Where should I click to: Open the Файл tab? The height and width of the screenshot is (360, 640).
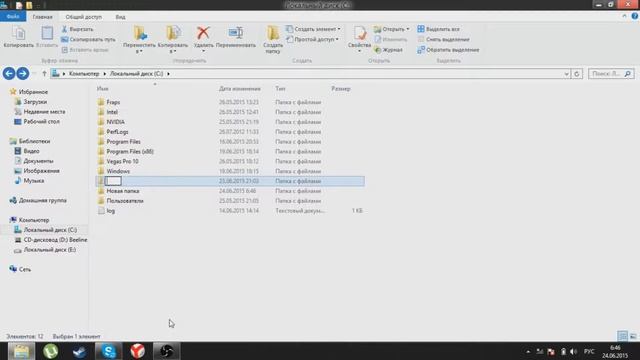[13, 17]
